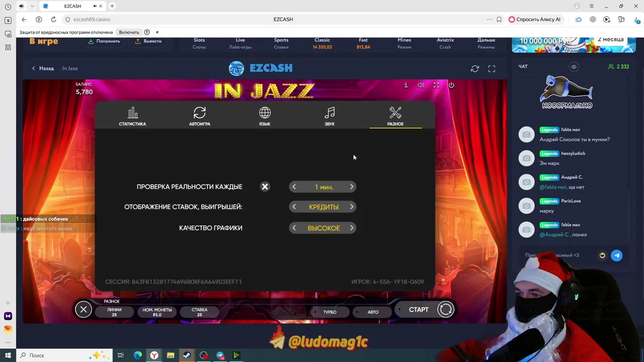
Task: Expand the Дальше more modes menu
Action: (486, 43)
